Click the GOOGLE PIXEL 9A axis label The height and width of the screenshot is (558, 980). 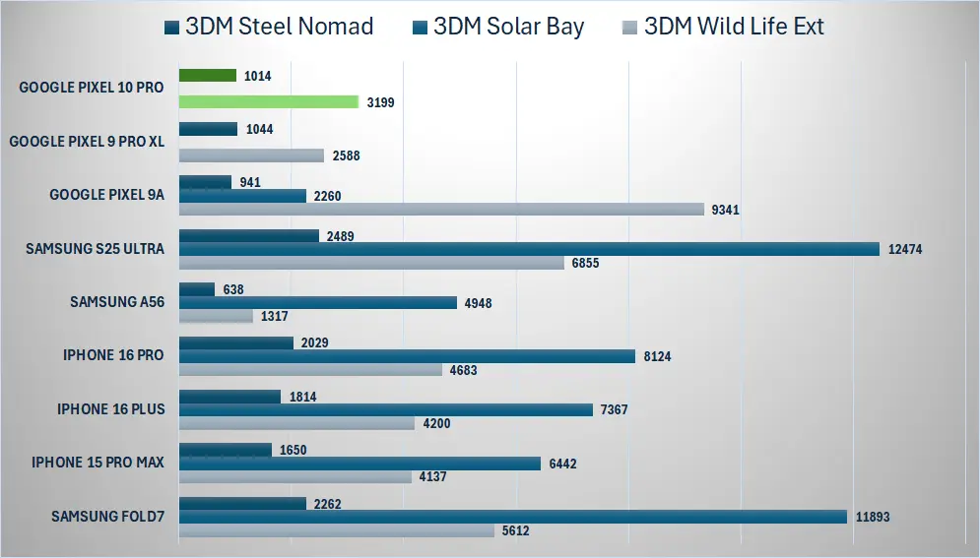(107, 195)
